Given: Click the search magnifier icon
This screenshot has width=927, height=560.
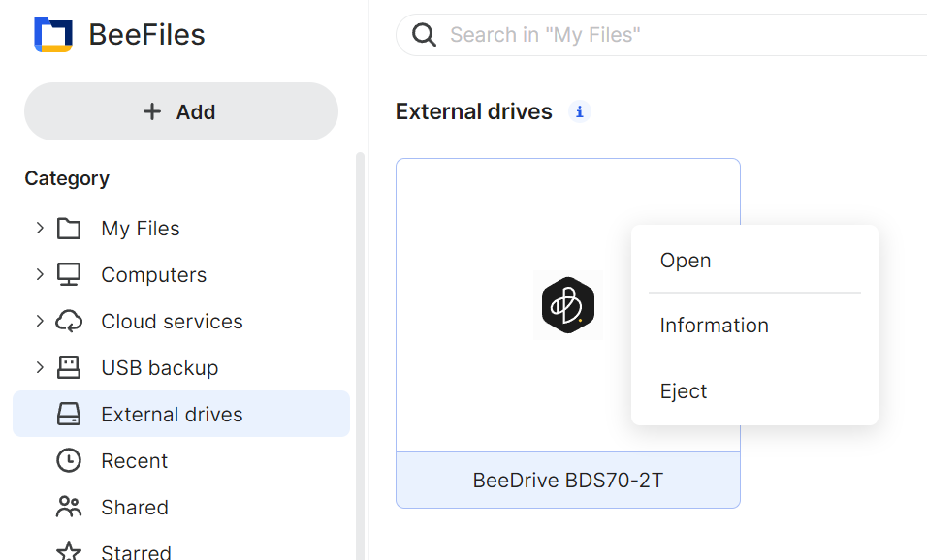Looking at the screenshot, I should [x=424, y=36].
